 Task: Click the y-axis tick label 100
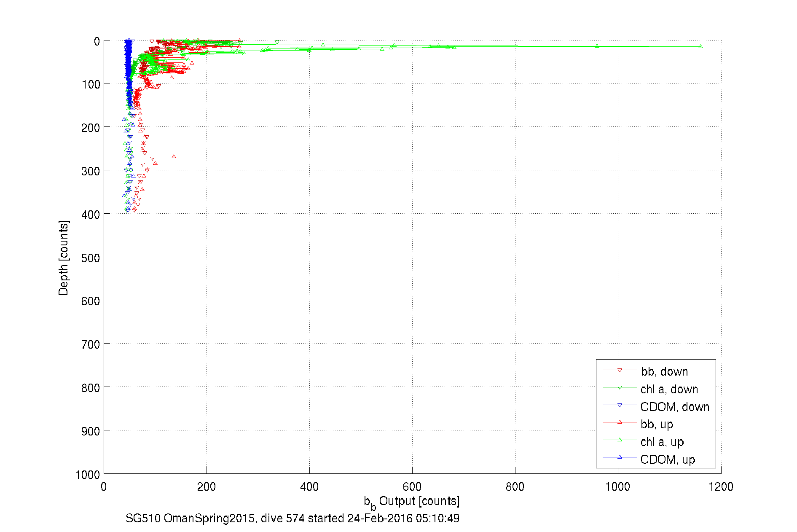click(x=91, y=84)
